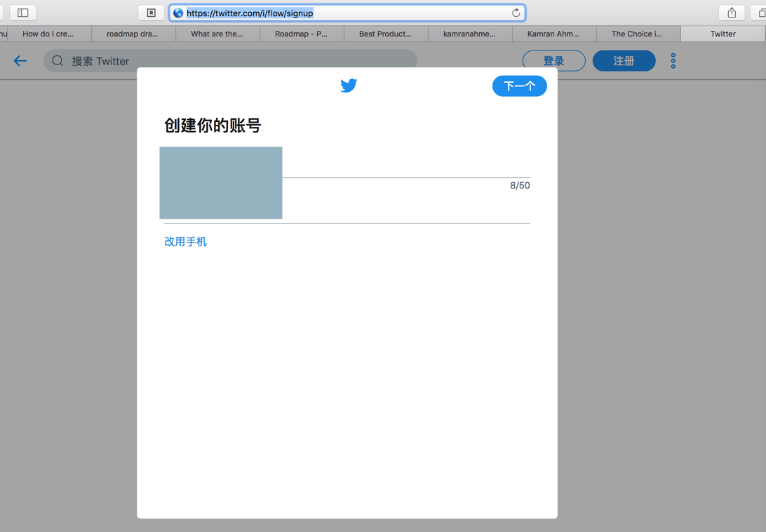Select the Twitter tab

[723, 34]
